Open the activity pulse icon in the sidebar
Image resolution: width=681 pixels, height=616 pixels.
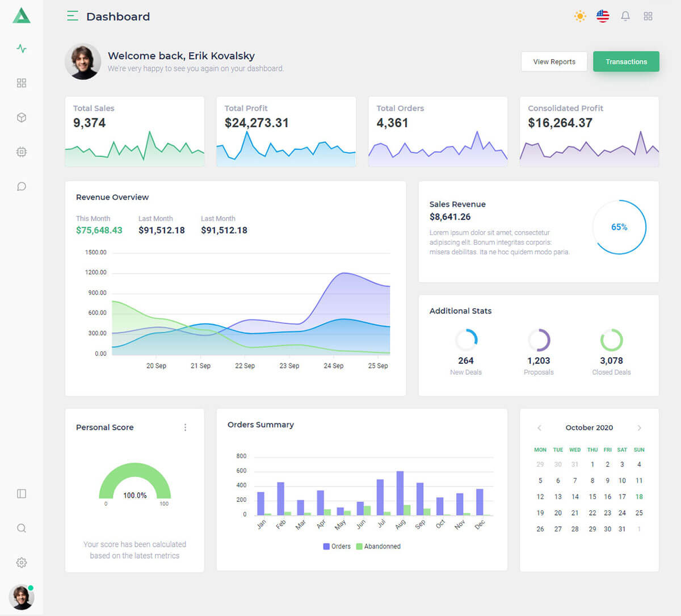point(22,49)
